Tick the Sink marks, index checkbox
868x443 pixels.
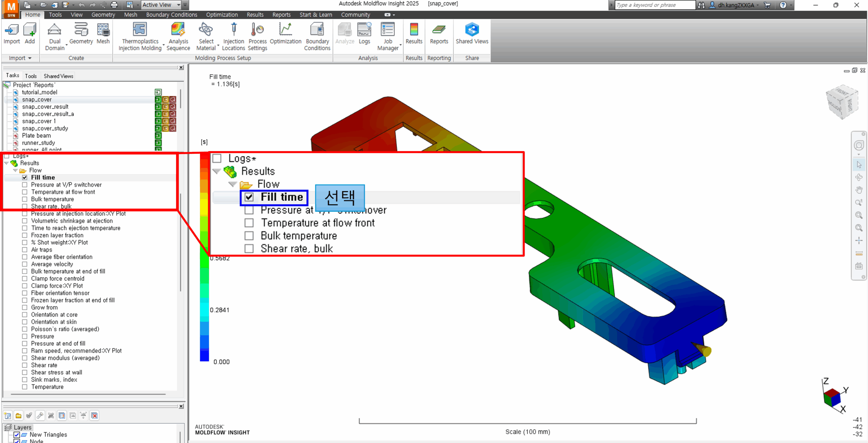[x=25, y=380]
